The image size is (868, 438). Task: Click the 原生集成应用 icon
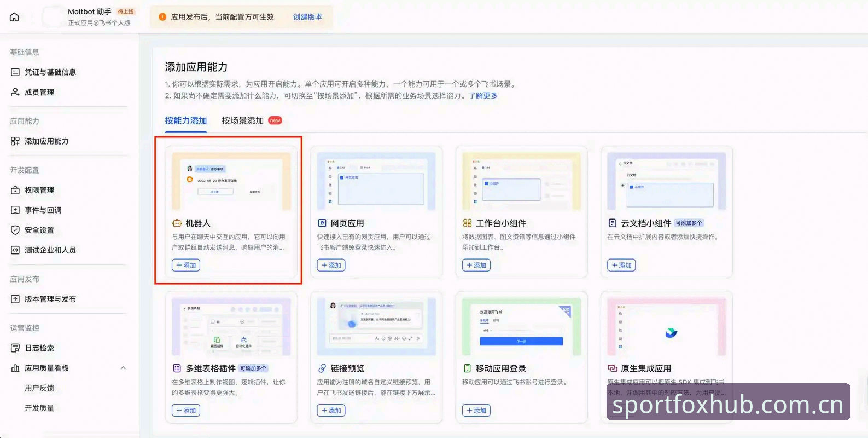(613, 368)
